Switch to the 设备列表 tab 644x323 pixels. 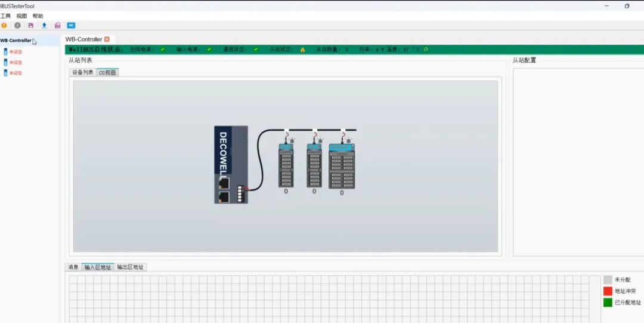coord(83,72)
